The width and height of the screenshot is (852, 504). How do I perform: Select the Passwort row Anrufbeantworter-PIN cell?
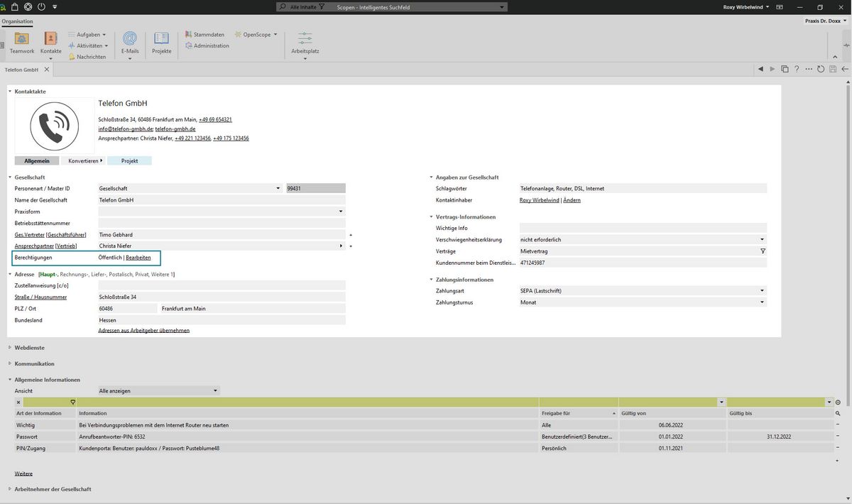click(x=308, y=437)
